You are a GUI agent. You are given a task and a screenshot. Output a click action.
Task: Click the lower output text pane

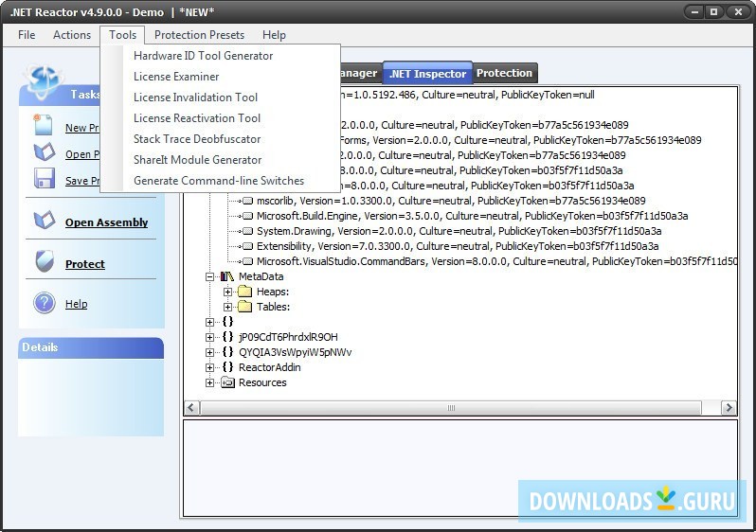pyautogui.click(x=460, y=468)
